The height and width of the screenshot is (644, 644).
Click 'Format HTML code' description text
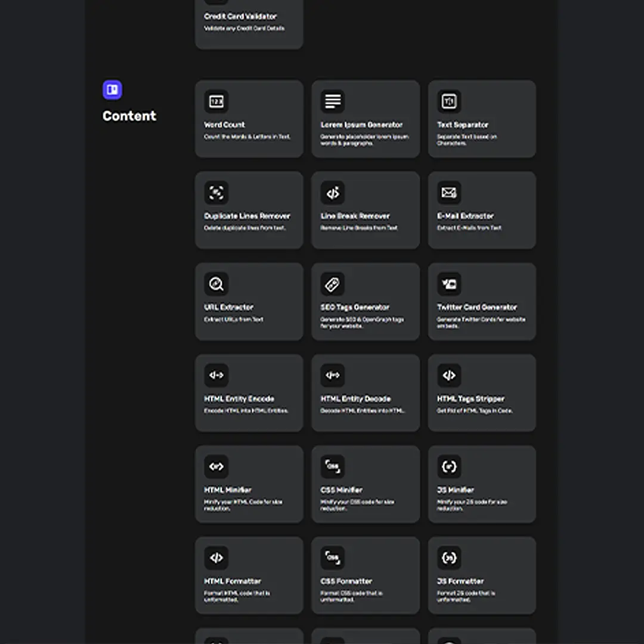coord(237,596)
